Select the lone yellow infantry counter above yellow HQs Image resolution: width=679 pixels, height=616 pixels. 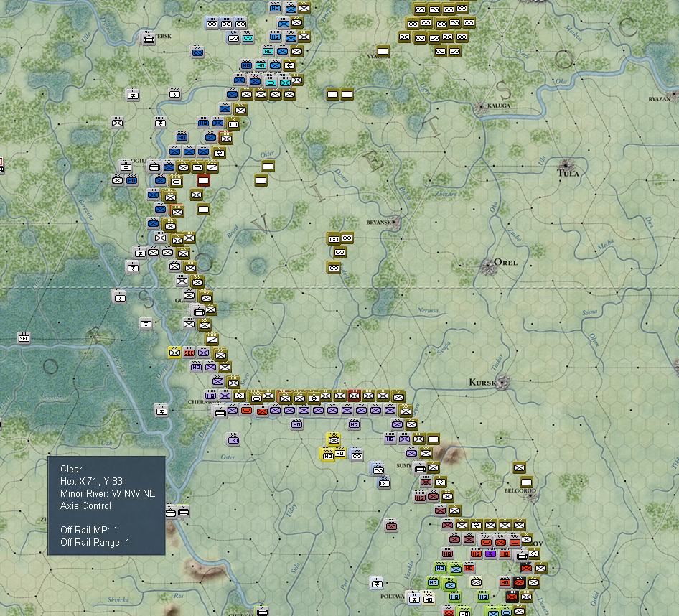(x=334, y=439)
